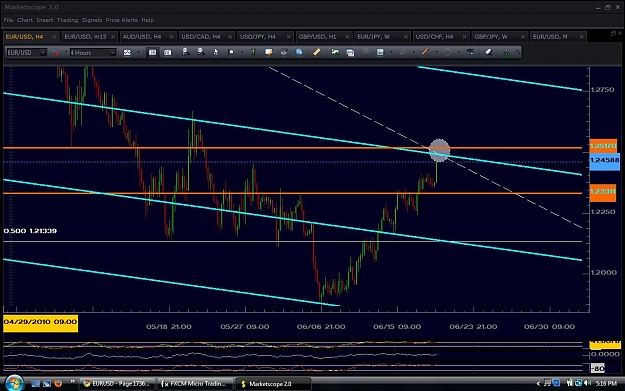Screen dimensions: 625x391
Task: Click the blue table-chart toolbar icon
Action: click(380, 52)
